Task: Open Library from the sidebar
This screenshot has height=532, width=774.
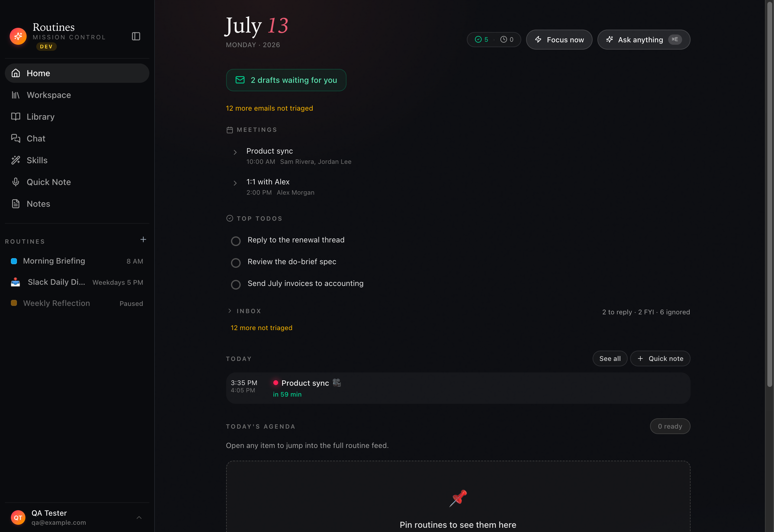Action: point(77,117)
